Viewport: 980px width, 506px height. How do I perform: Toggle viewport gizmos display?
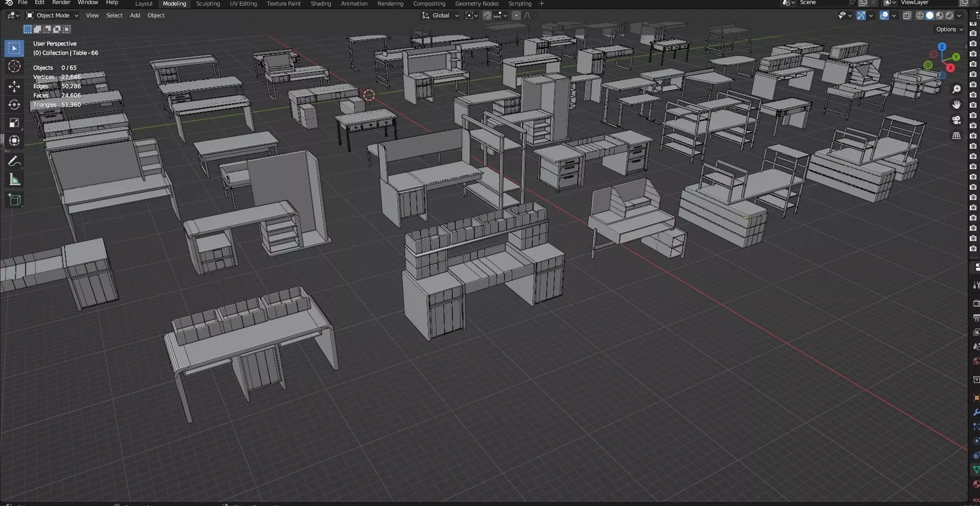click(x=861, y=15)
